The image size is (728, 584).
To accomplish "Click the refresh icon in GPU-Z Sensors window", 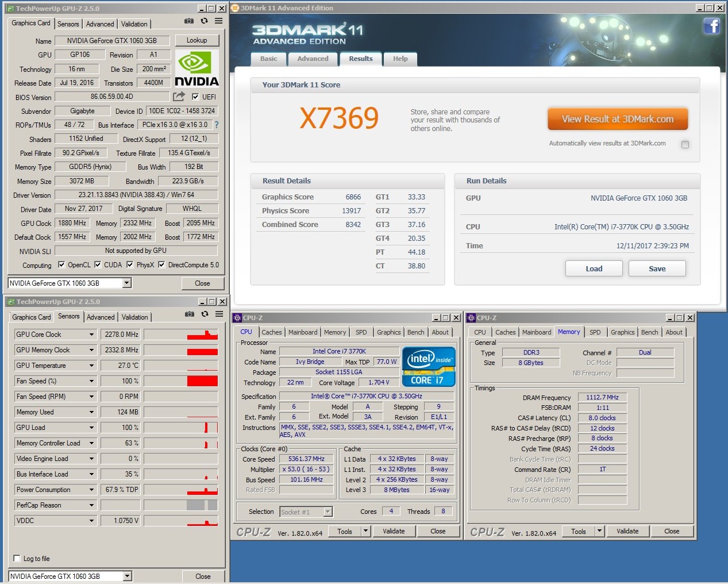I will click(205, 314).
